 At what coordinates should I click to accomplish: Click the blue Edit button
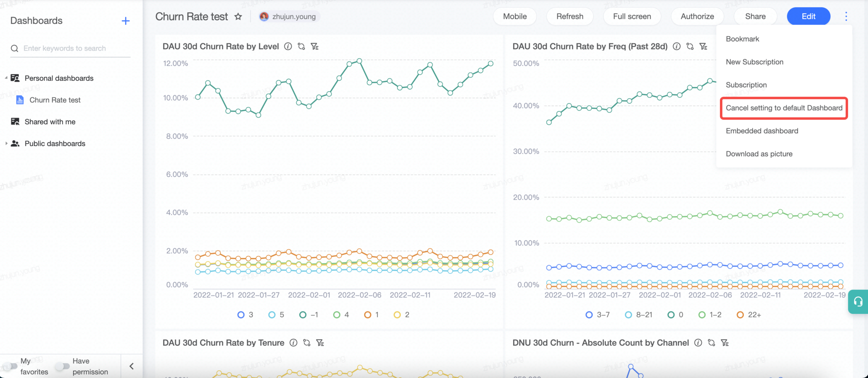click(808, 16)
